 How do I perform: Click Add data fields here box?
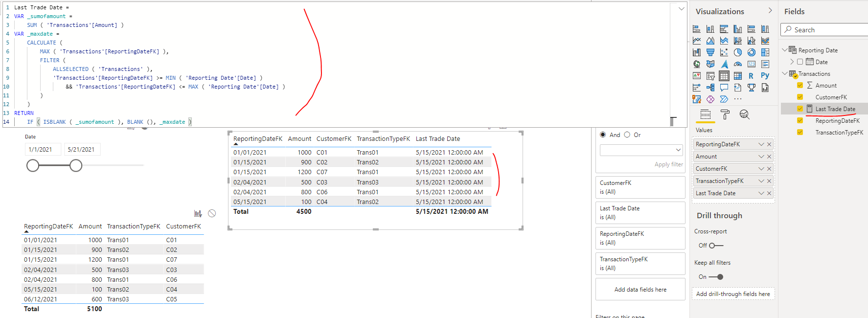pos(640,289)
